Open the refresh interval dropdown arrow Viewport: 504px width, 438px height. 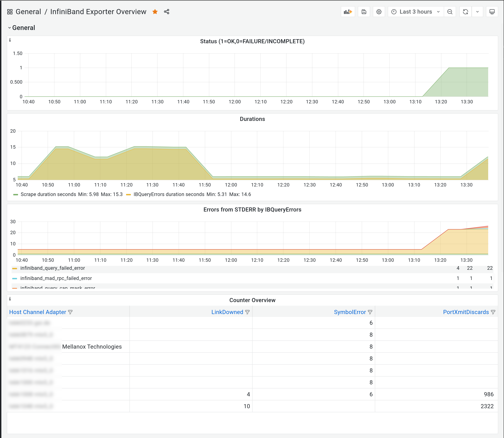477,12
